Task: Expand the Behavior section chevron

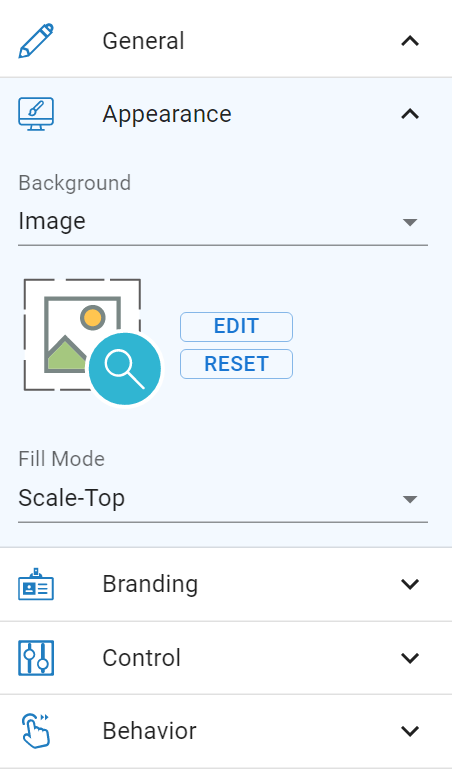Action: pyautogui.click(x=410, y=731)
